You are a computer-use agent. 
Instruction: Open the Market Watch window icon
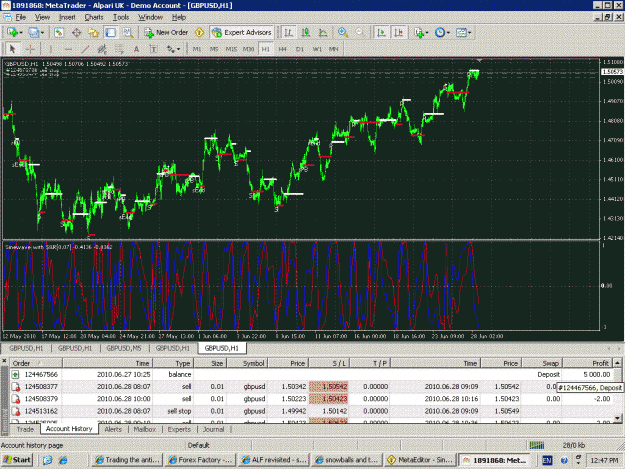coord(59,33)
